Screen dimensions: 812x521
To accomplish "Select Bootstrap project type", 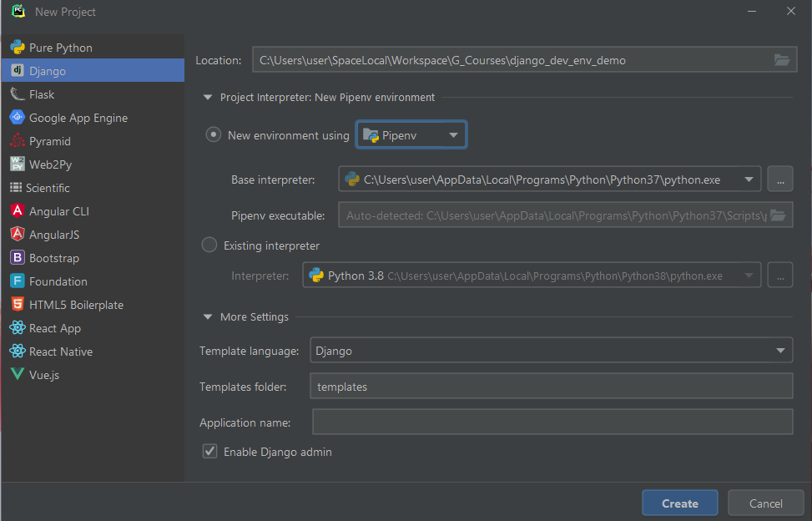I will (93, 257).
